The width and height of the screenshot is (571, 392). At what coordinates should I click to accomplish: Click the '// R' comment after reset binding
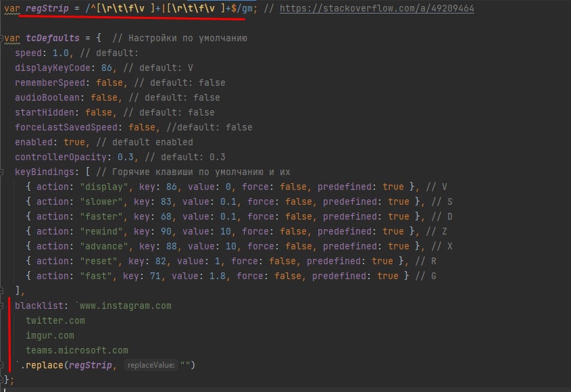pos(425,261)
